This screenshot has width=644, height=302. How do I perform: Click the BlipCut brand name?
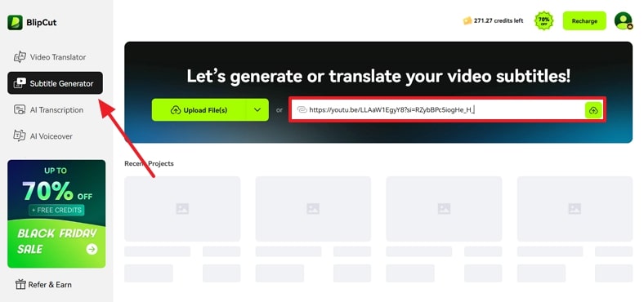[x=42, y=23]
